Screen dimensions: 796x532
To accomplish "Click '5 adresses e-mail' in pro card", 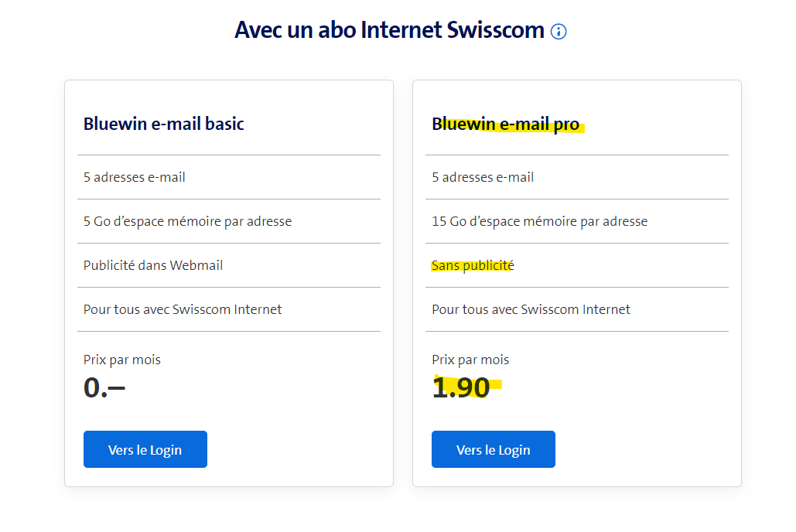I will (x=483, y=177).
